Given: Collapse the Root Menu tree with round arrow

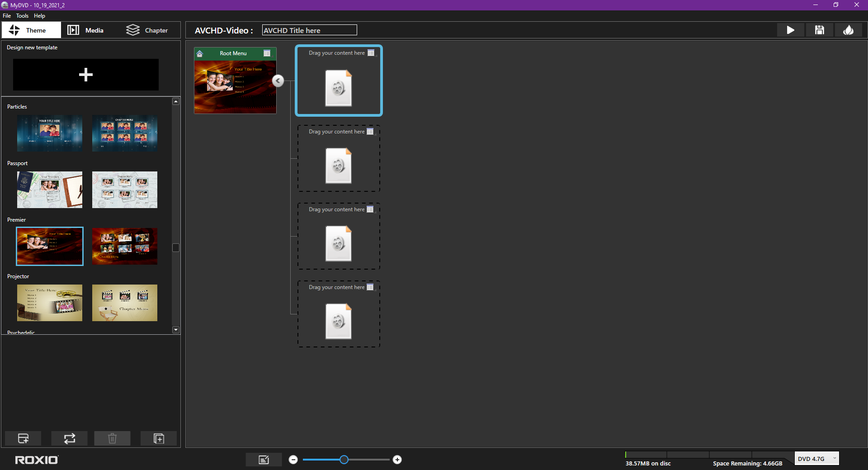Looking at the screenshot, I should (x=278, y=81).
